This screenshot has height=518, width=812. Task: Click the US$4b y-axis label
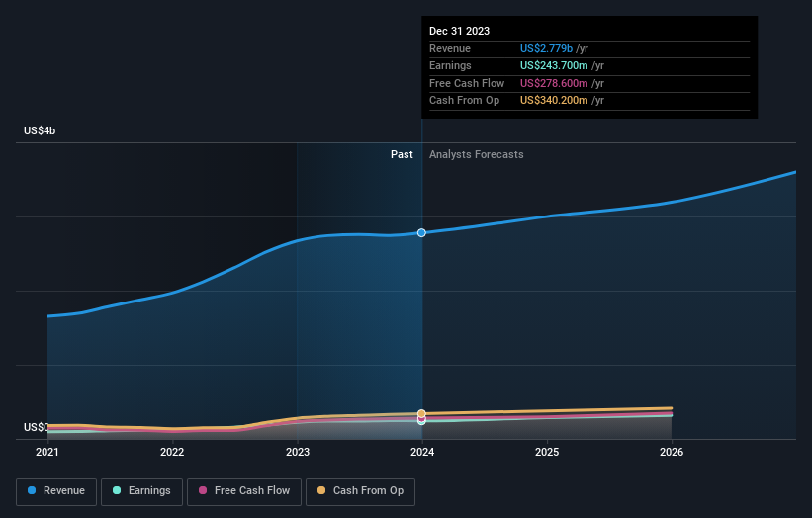pos(40,130)
